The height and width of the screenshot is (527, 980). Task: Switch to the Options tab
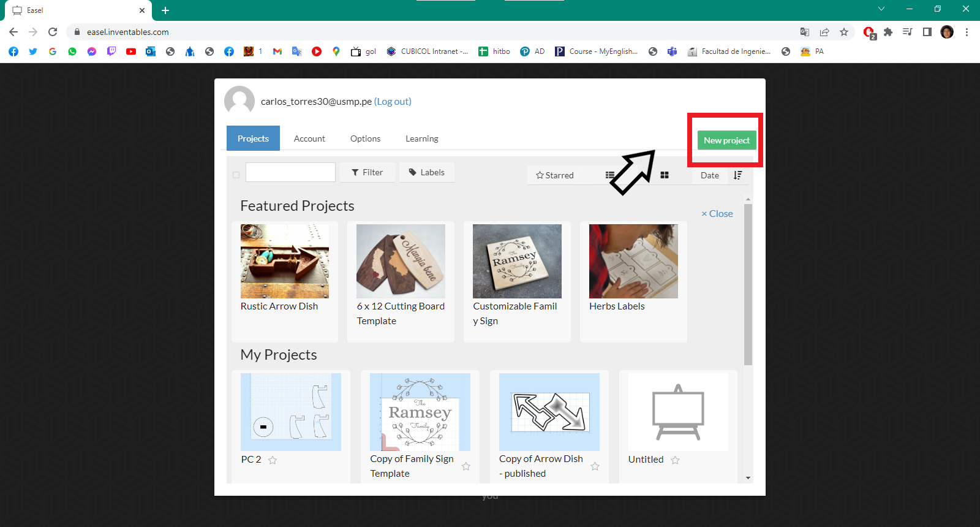(x=365, y=138)
